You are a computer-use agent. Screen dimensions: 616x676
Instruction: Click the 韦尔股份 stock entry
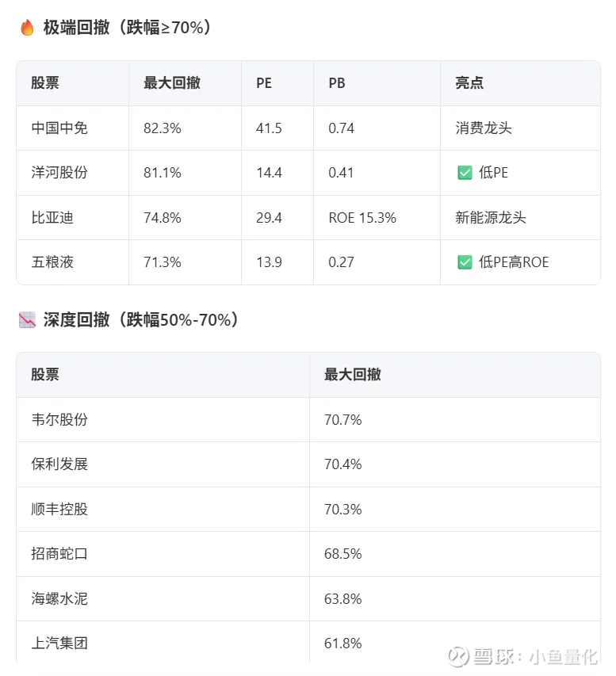pos(59,419)
